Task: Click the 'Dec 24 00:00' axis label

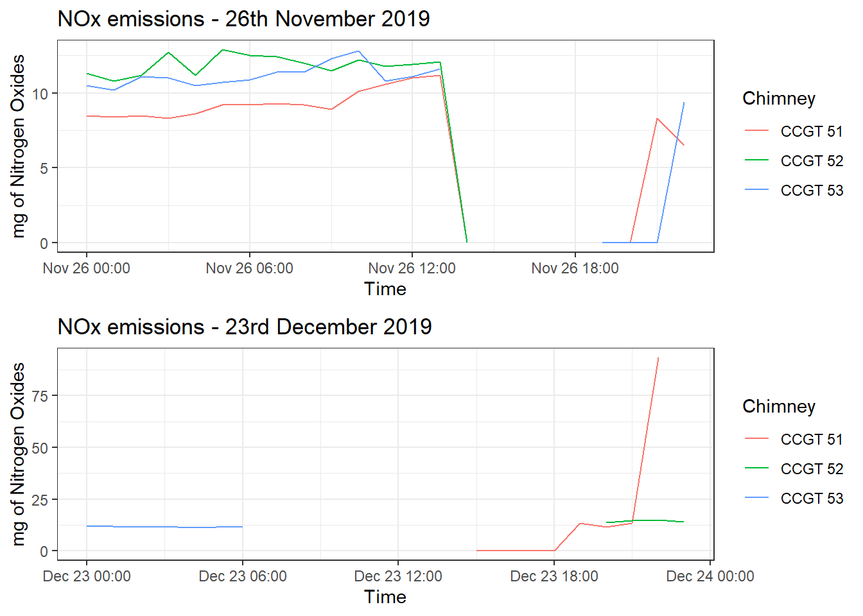Action: [710, 576]
